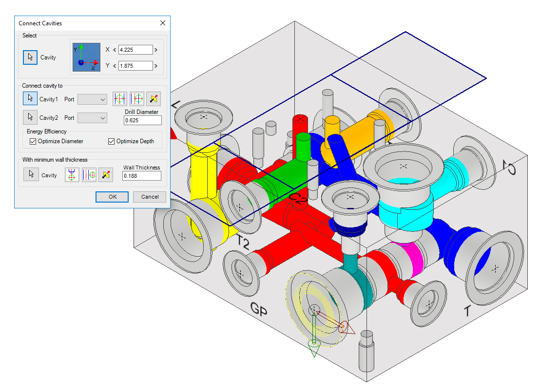Click the Drill Diameter input field
This screenshot has height=392, width=540.
coord(143,120)
